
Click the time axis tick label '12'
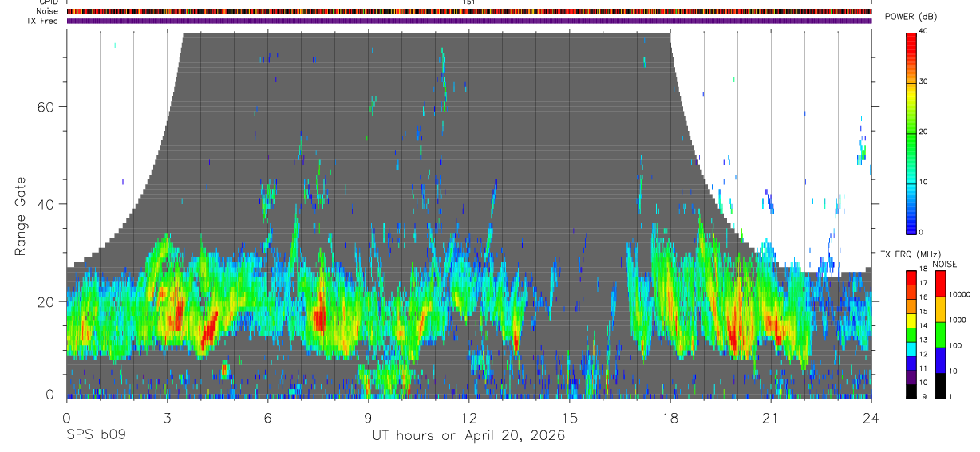[469, 418]
